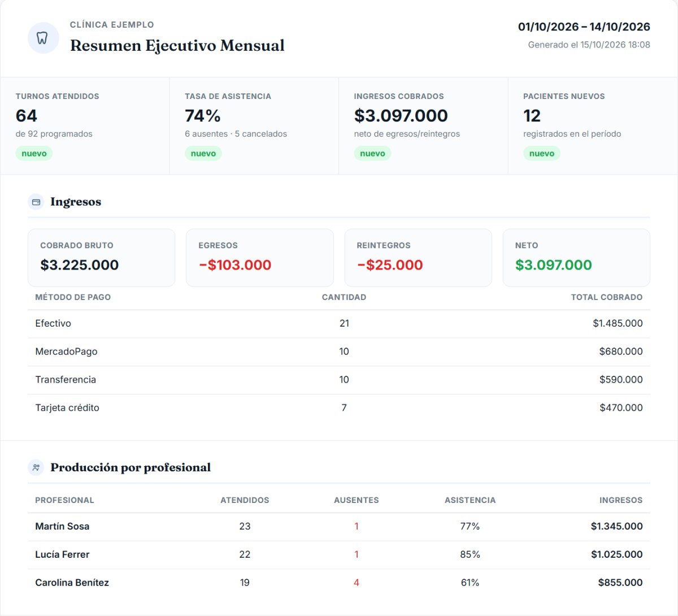Click the Tarjeta crédito total $470.000
678x616 pixels.
[x=621, y=408]
